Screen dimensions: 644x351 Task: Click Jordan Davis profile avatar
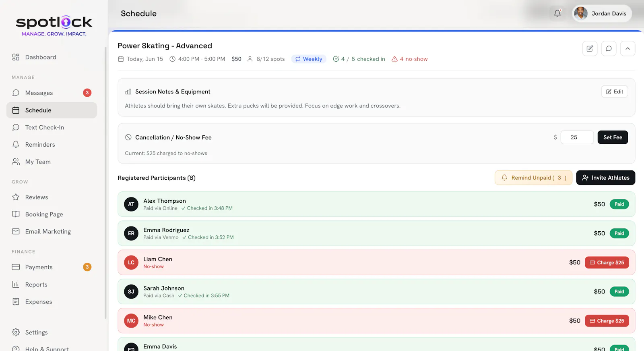click(x=580, y=13)
